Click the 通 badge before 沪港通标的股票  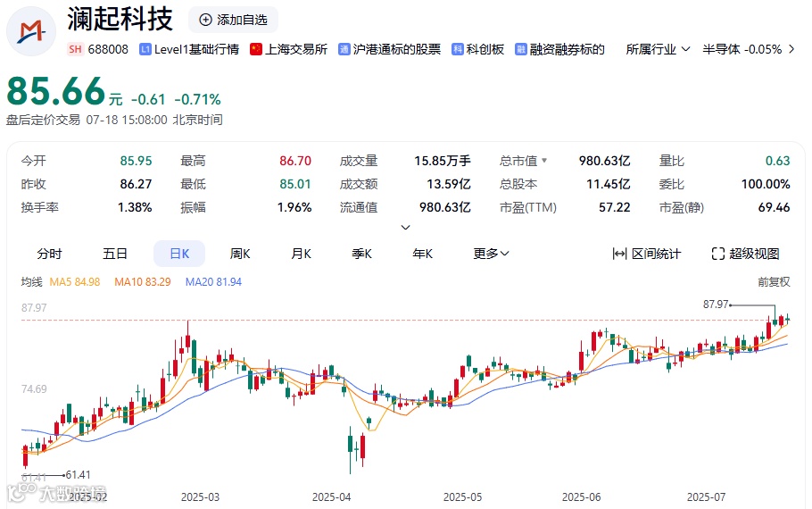344,49
